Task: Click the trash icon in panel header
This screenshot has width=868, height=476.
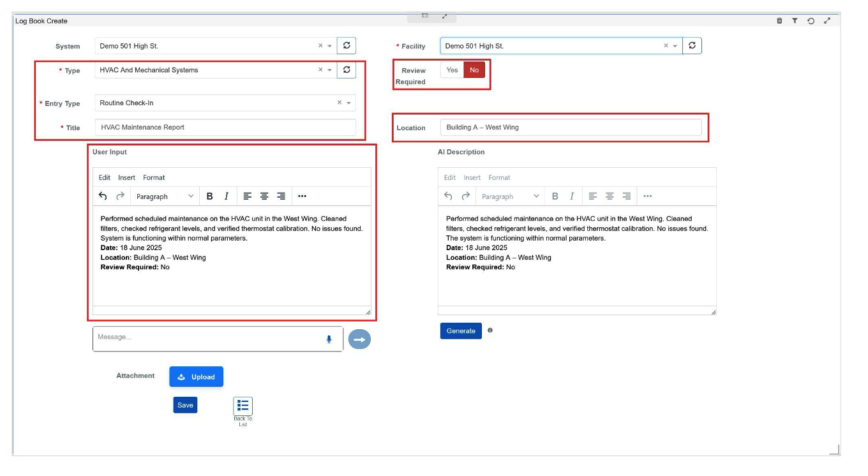Action: click(779, 21)
